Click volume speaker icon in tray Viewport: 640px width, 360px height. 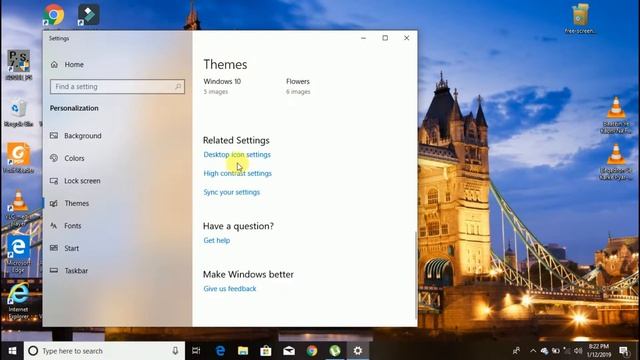tap(578, 351)
